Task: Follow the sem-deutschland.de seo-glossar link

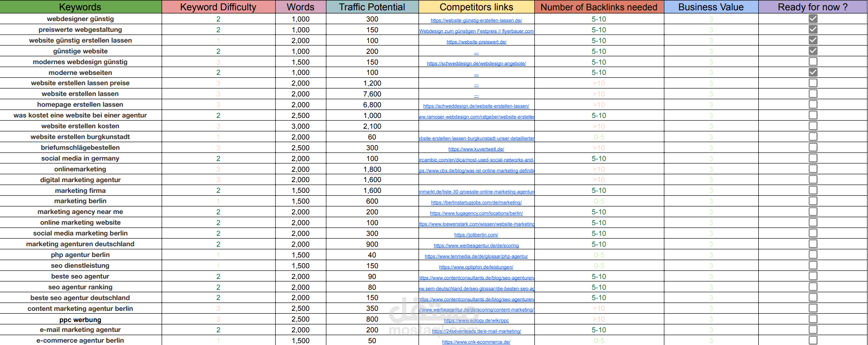Action: tap(476, 289)
